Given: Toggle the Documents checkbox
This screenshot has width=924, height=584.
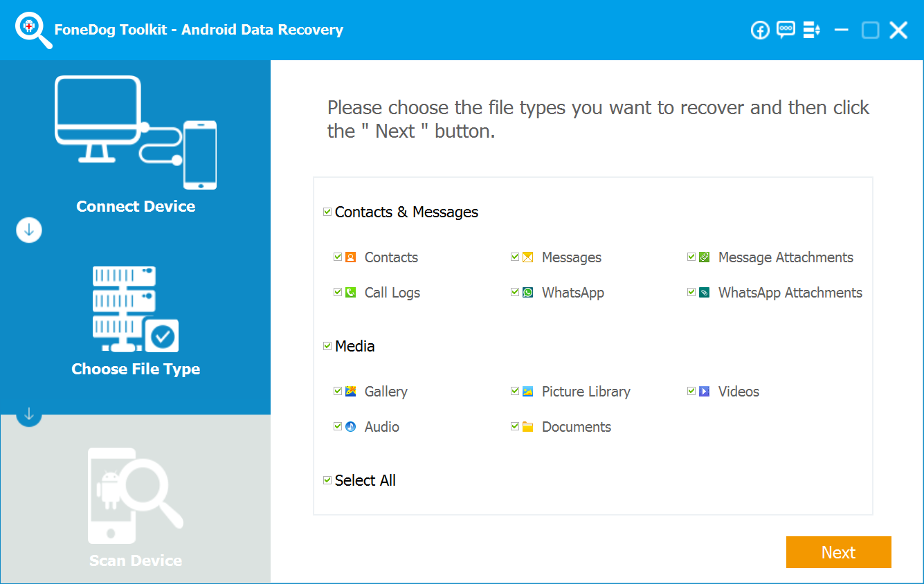Looking at the screenshot, I should click(x=515, y=426).
